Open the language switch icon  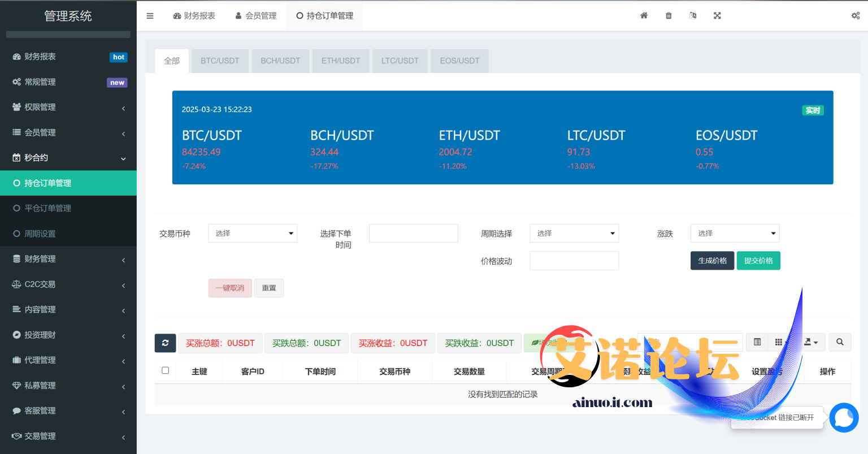coord(693,16)
